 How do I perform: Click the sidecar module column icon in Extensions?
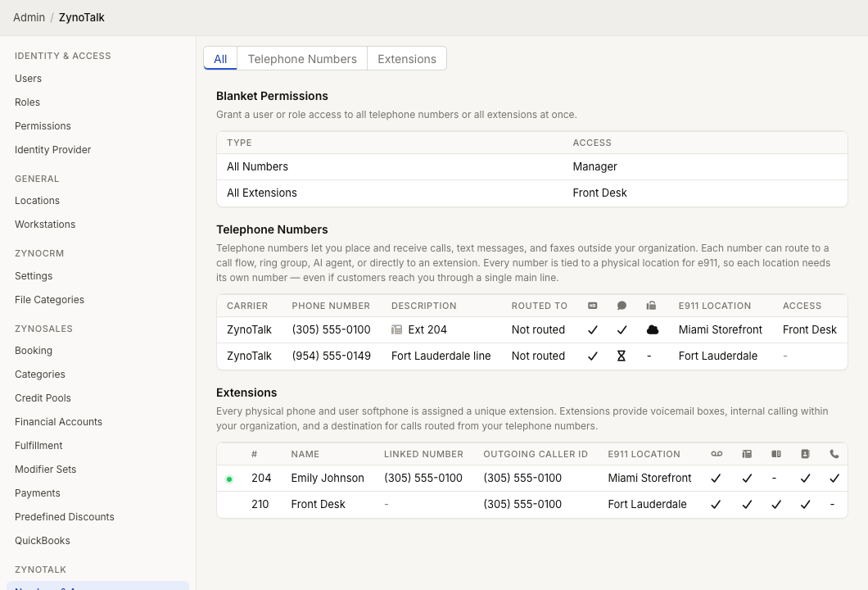pyautogui.click(x=776, y=454)
